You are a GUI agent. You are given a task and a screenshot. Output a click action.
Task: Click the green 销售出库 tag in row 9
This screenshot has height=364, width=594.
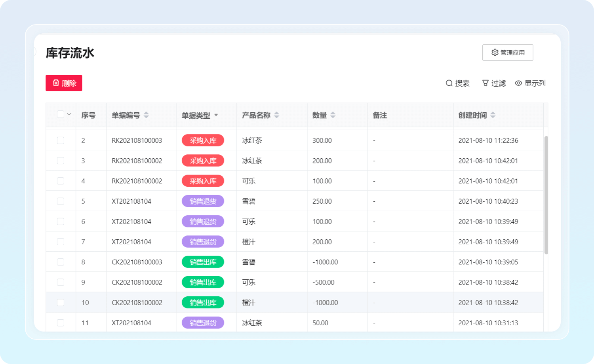[203, 282]
